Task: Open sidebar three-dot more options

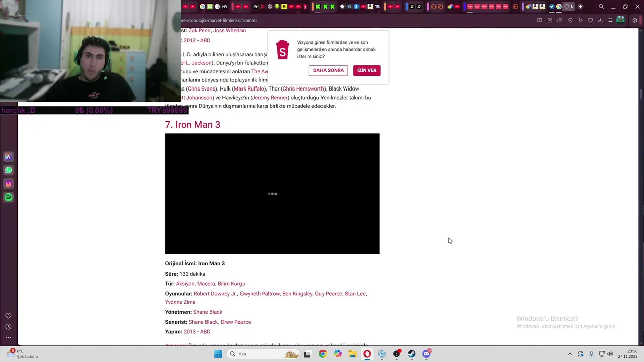Action: point(8,337)
